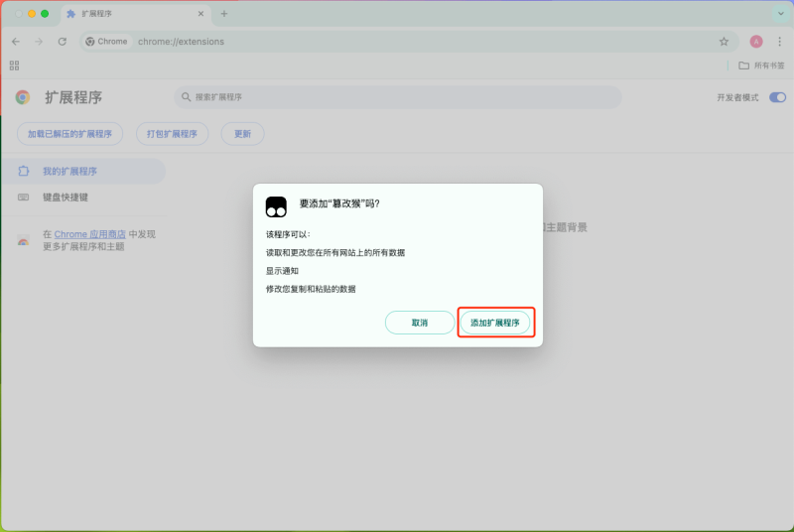
Task: Click the Chrome site info chip
Action: click(x=106, y=42)
